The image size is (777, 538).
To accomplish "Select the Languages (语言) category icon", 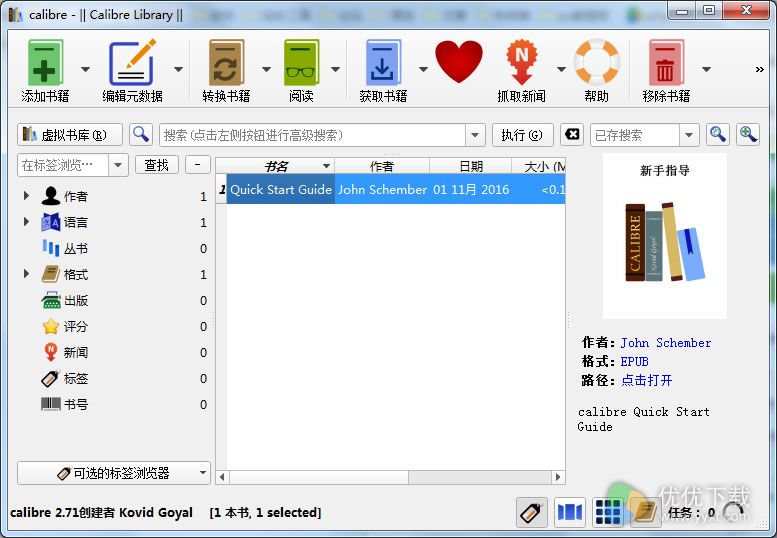I will 51,222.
